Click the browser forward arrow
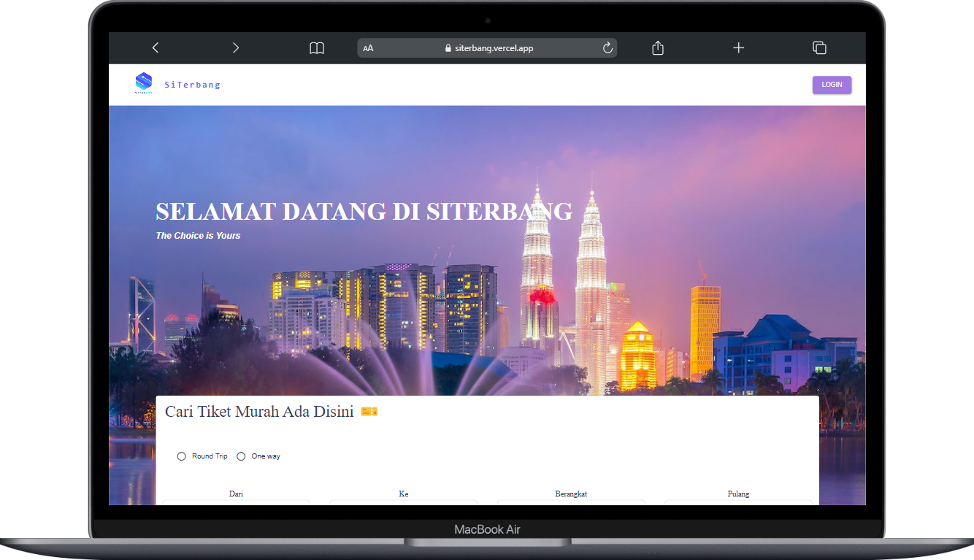The width and height of the screenshot is (974, 560). coord(236,48)
